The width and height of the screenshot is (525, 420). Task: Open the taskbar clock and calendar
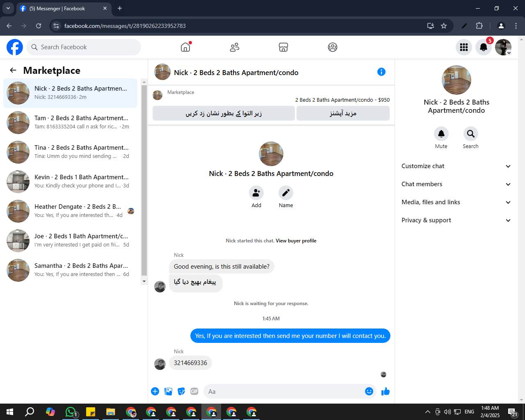tap(490, 412)
